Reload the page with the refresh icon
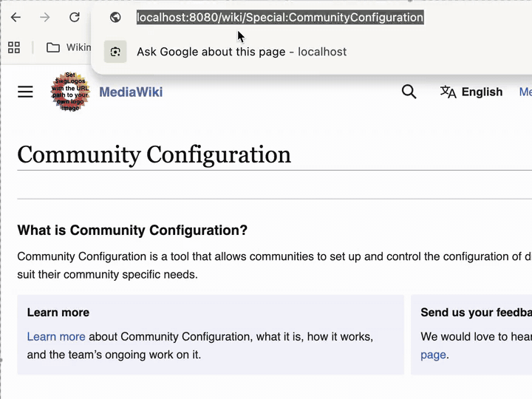The height and width of the screenshot is (399, 532). 75,17
